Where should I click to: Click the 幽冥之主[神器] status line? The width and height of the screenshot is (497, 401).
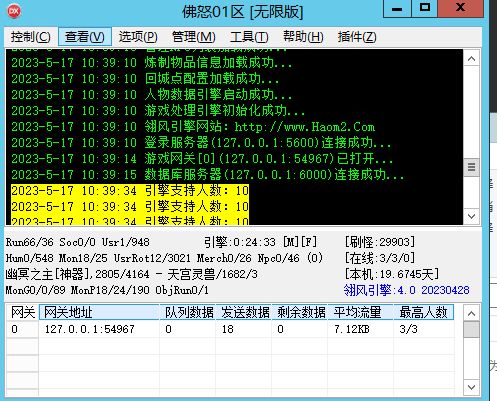click(x=132, y=274)
